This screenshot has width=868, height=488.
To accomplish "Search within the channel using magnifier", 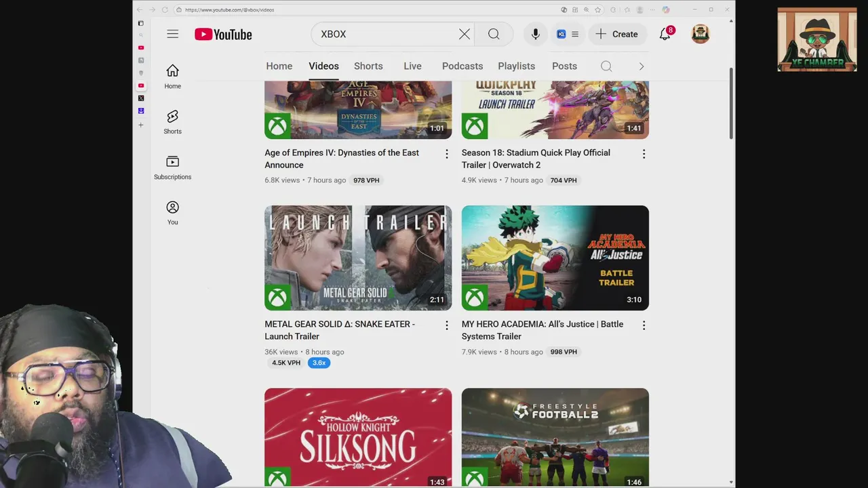I will click(x=606, y=66).
